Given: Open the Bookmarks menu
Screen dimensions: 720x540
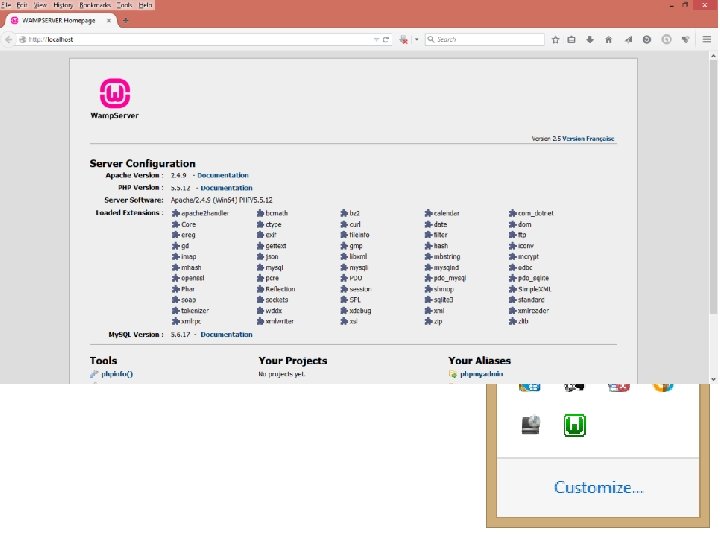Looking at the screenshot, I should 95,5.
